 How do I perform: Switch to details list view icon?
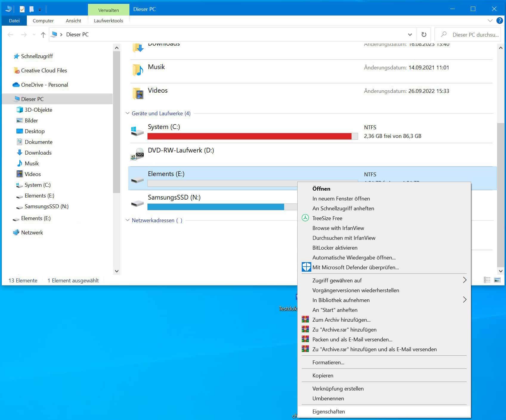tap(487, 280)
